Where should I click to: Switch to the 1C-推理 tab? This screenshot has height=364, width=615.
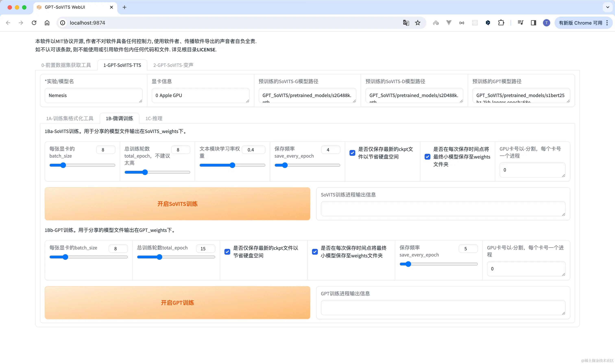coord(154,118)
